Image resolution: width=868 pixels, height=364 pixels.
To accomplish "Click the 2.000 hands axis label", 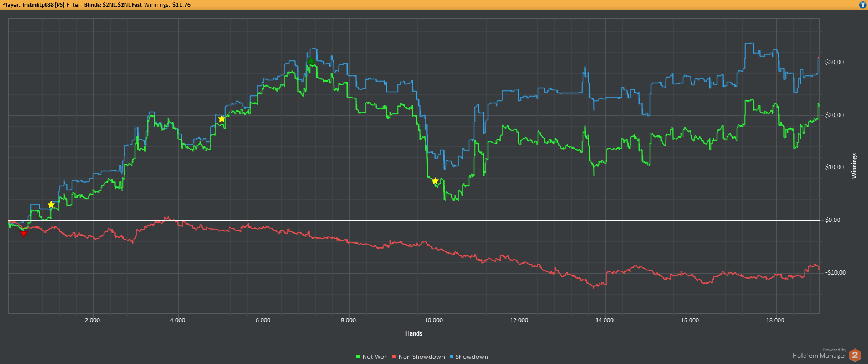I will click(x=92, y=320).
